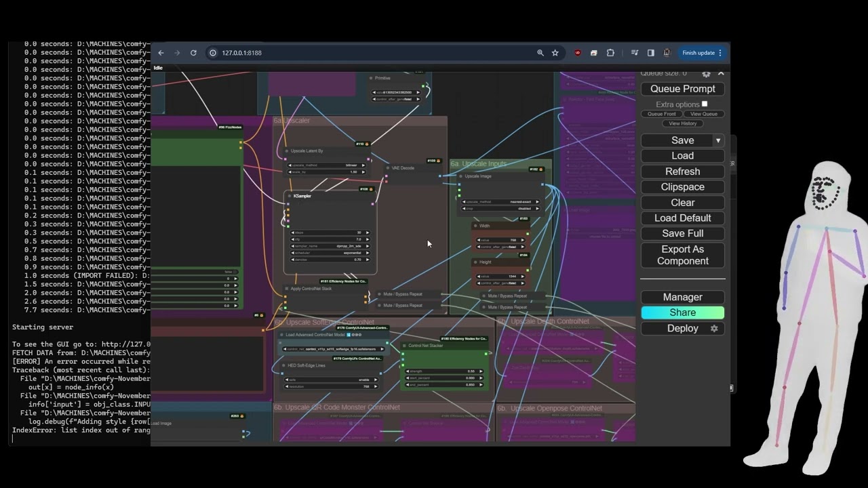The width and height of the screenshot is (868, 488).
Task: Click Clear to clear the workflow
Action: pos(683,203)
